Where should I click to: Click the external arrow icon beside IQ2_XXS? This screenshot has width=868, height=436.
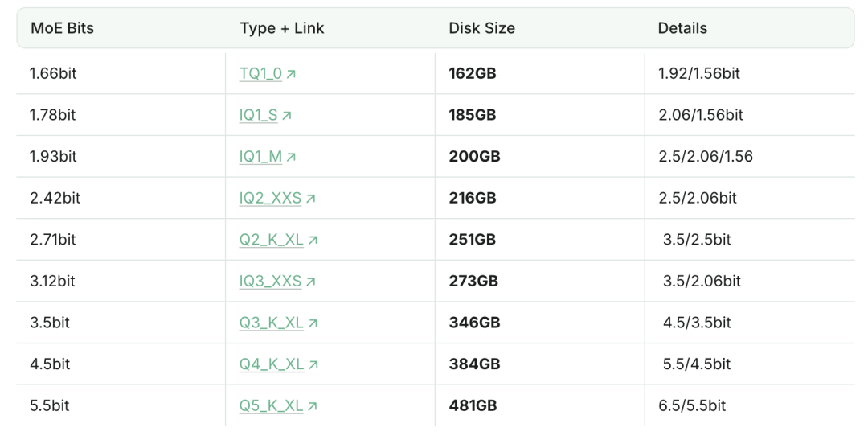[x=310, y=199]
